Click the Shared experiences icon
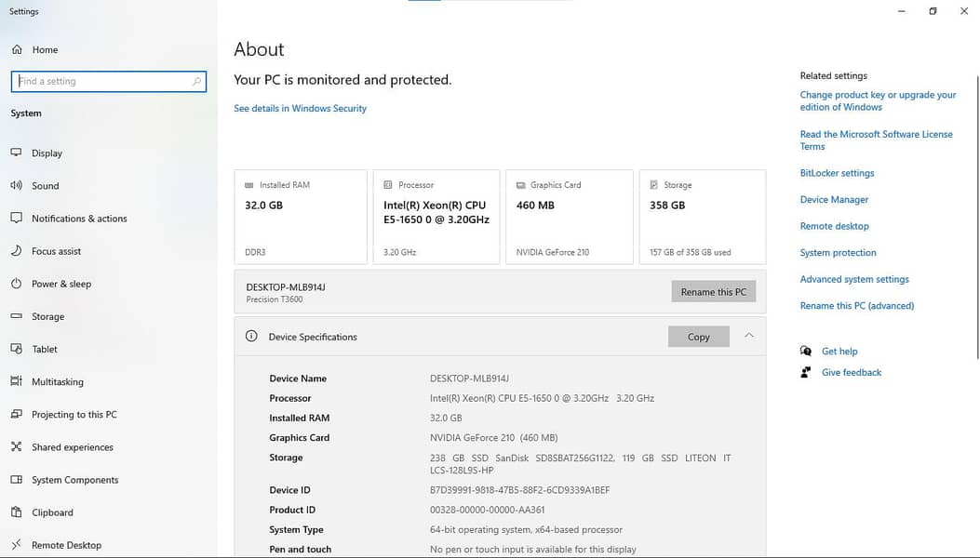This screenshot has height=558, width=980. [16, 446]
